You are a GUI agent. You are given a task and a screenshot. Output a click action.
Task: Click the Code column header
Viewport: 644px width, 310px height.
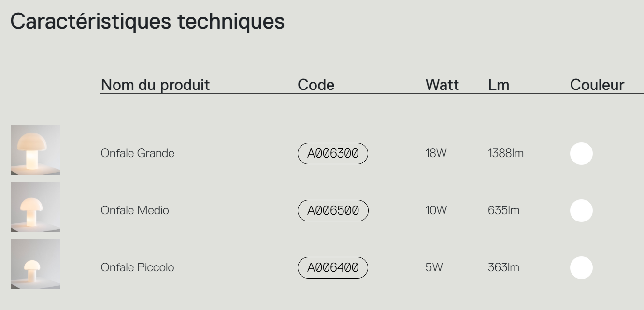coord(316,85)
